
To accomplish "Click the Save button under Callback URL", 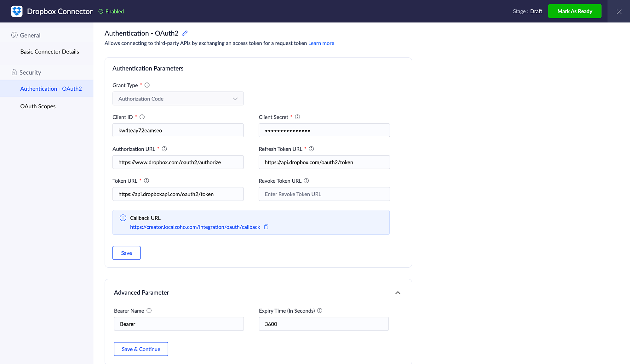I will coord(126,253).
